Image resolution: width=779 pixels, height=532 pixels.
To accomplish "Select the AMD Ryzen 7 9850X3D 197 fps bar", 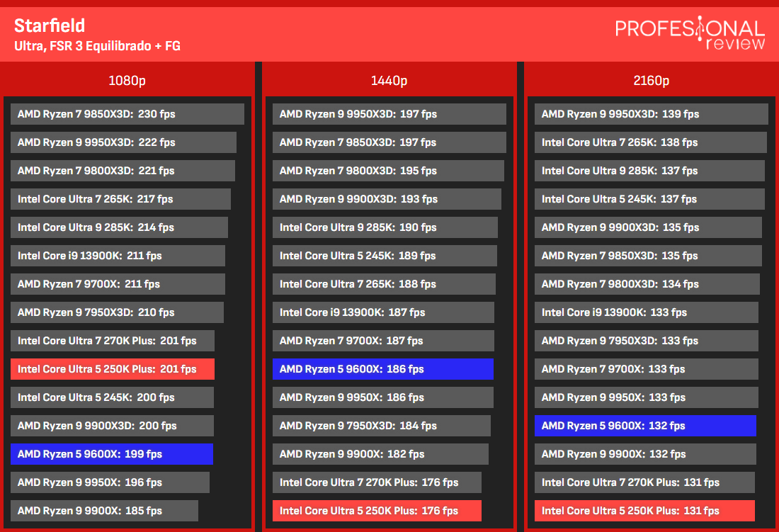I will tap(389, 142).
